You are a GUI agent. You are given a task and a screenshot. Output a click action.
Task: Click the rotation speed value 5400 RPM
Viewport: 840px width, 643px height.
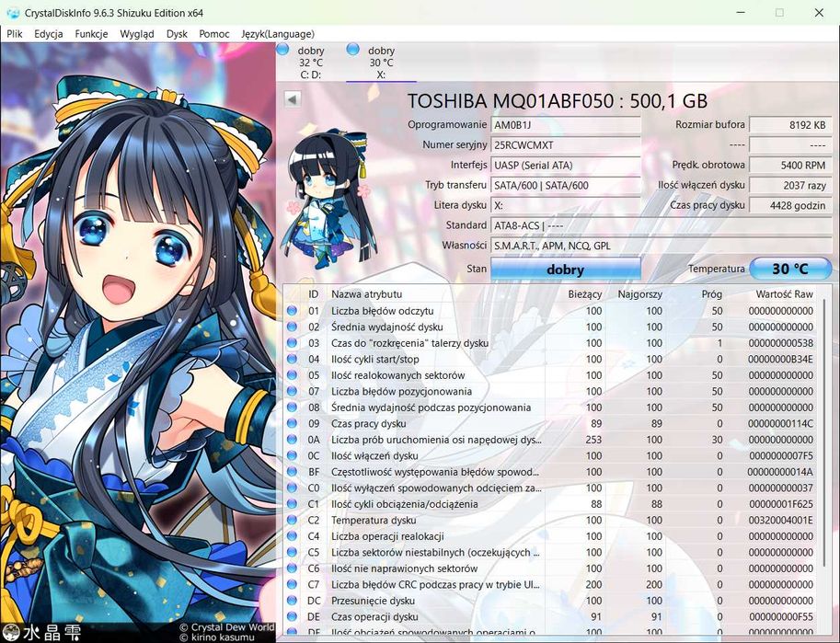coord(790,165)
